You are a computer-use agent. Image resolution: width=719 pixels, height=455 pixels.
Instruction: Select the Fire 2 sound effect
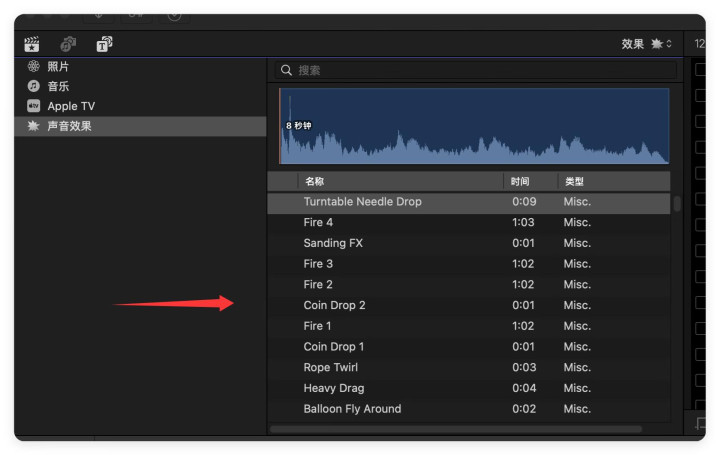point(469,284)
